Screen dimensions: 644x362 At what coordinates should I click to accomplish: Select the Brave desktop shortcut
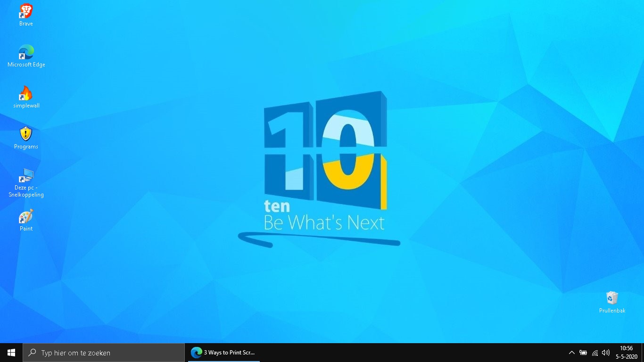pyautogui.click(x=26, y=15)
